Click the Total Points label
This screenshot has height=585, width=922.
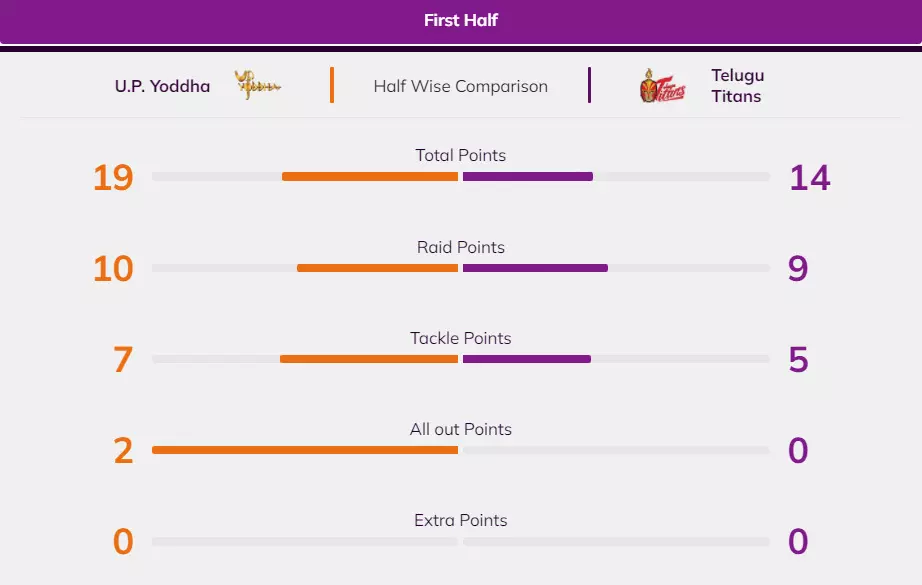tap(461, 156)
